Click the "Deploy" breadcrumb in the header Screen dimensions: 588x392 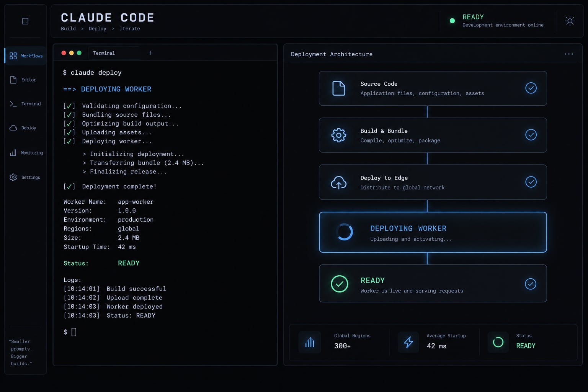[97, 29]
